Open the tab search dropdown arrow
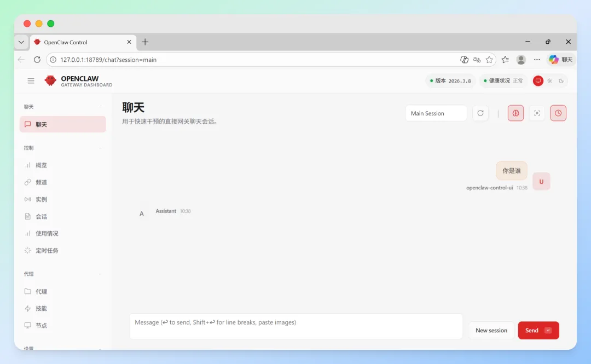 (21, 42)
